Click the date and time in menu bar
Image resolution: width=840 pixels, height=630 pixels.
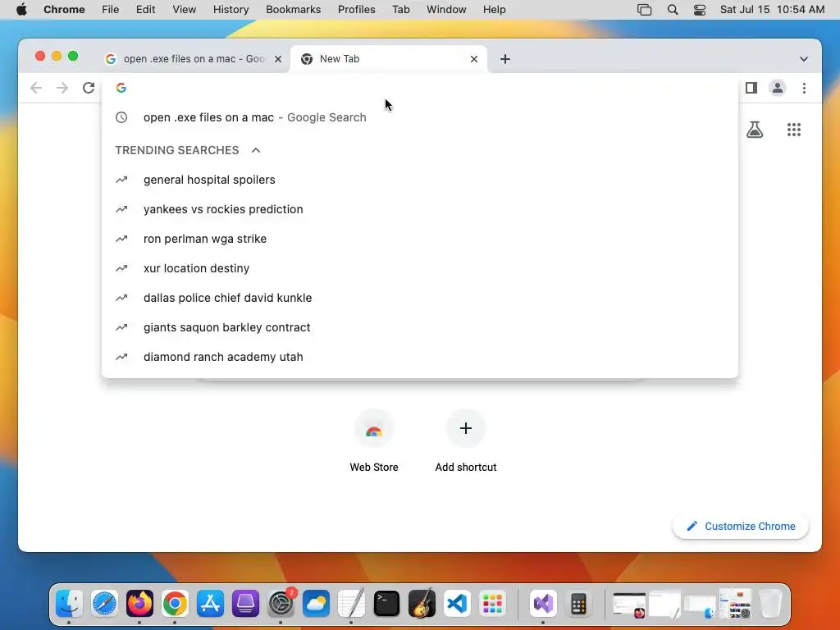[x=772, y=10]
